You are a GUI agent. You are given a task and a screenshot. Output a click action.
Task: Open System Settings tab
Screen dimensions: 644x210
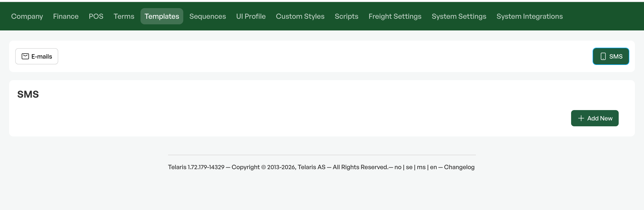[459, 16]
